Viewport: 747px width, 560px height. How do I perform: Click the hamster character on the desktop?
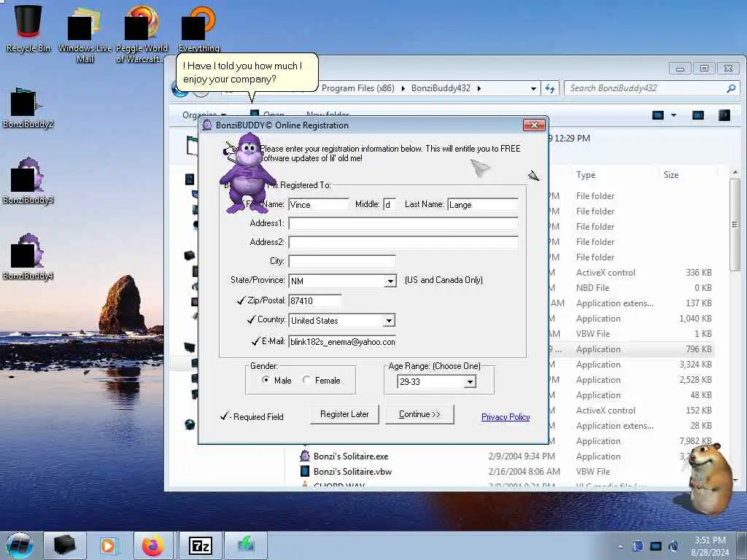pyautogui.click(x=711, y=478)
